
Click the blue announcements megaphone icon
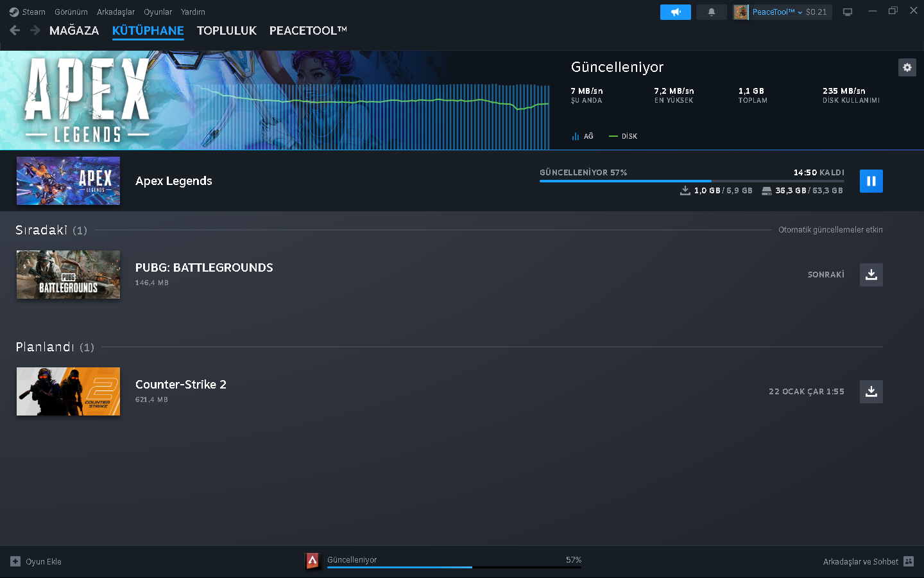coord(676,12)
